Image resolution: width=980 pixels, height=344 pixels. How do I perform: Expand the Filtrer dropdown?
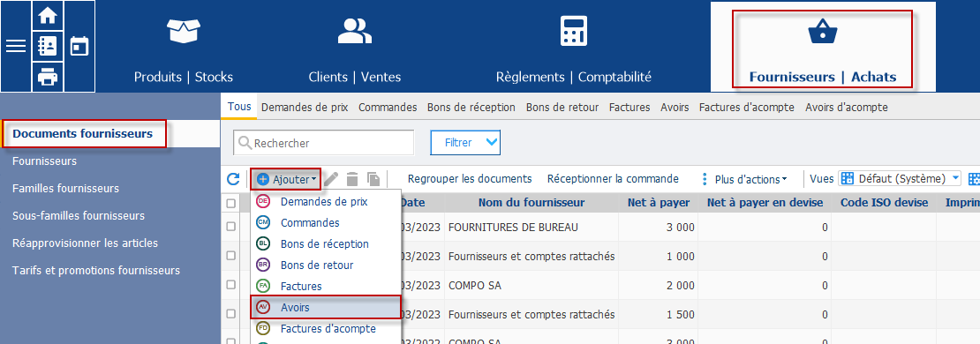click(465, 143)
